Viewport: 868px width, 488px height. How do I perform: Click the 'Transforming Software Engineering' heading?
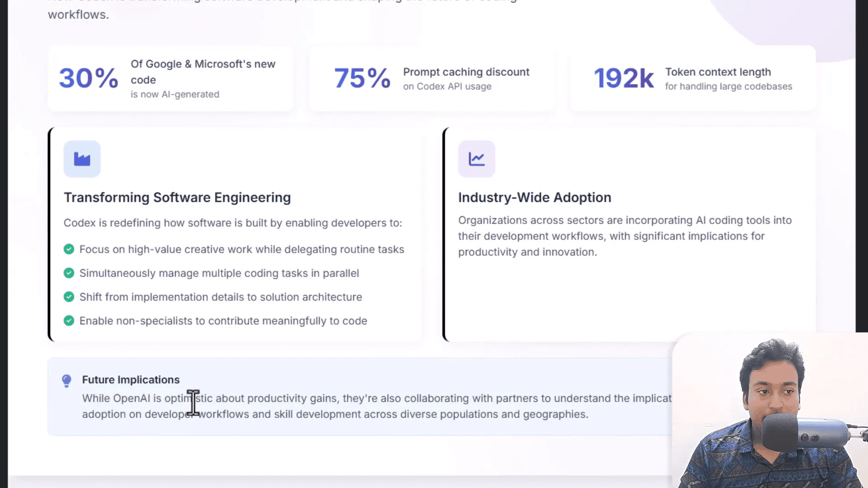click(x=177, y=197)
